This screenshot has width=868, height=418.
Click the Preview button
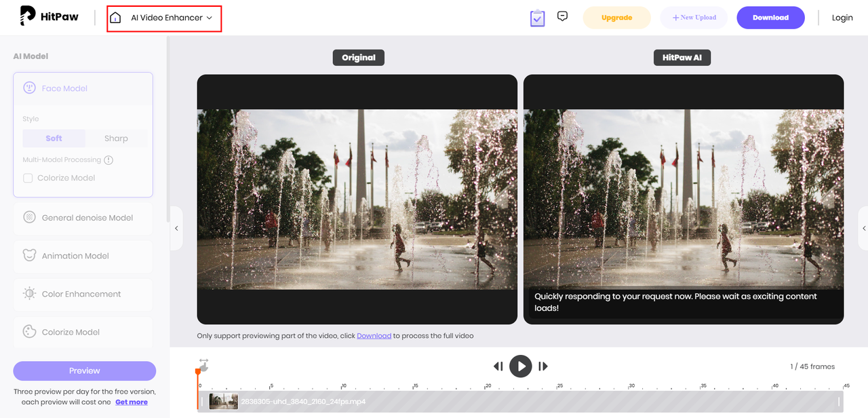[85, 370]
